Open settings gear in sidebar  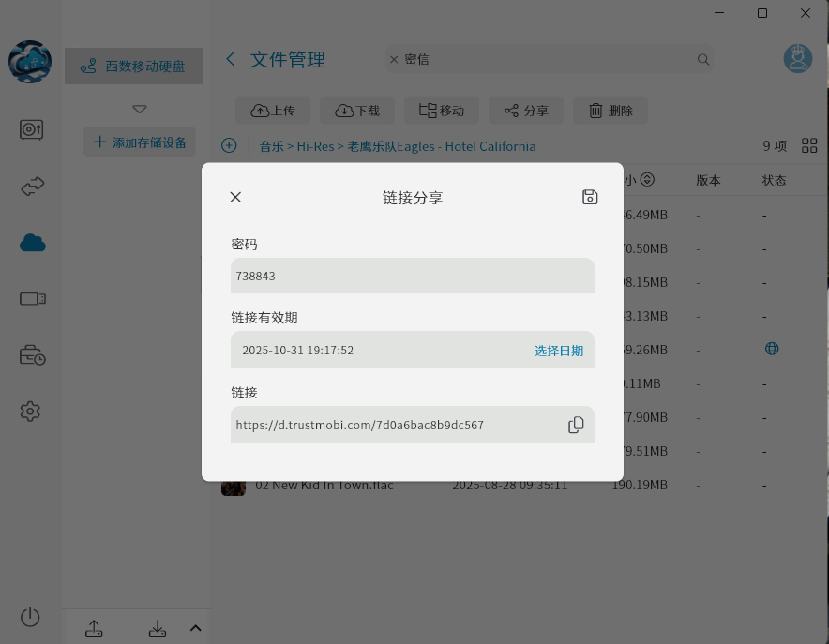(31, 412)
